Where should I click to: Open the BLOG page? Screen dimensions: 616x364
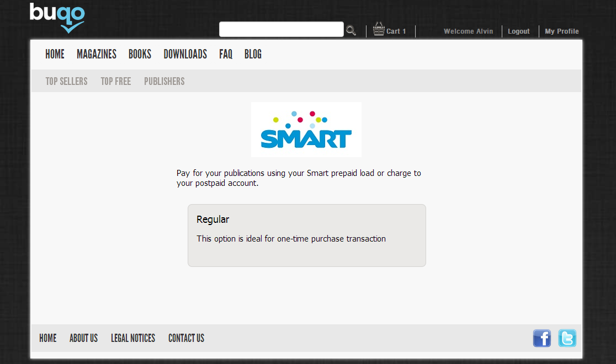(x=253, y=54)
